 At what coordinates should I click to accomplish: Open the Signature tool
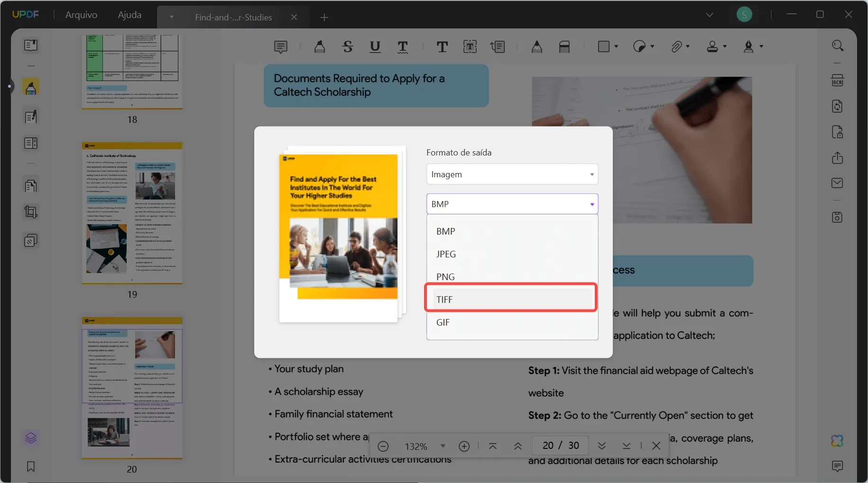click(749, 46)
